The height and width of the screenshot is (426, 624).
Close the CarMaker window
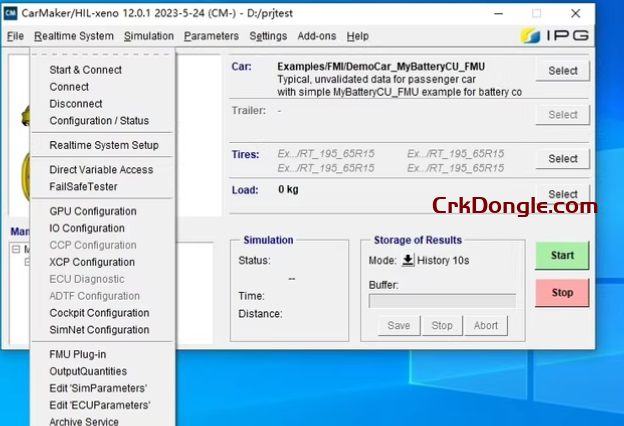point(575,14)
